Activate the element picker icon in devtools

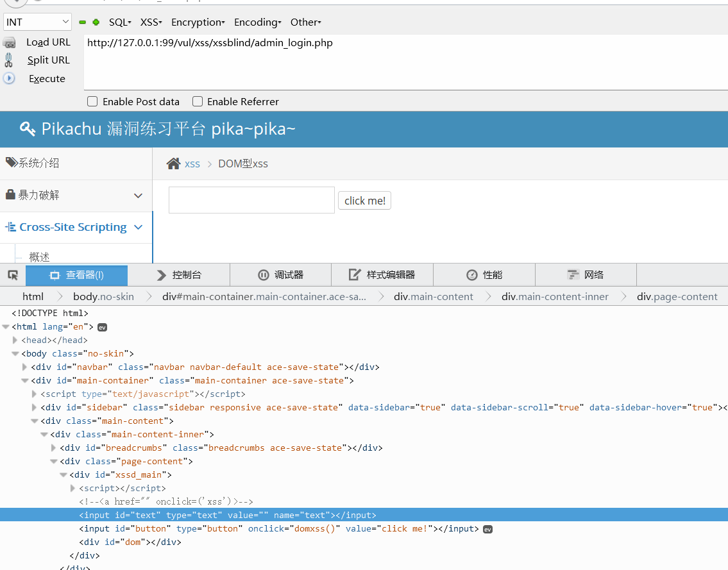[13, 275]
